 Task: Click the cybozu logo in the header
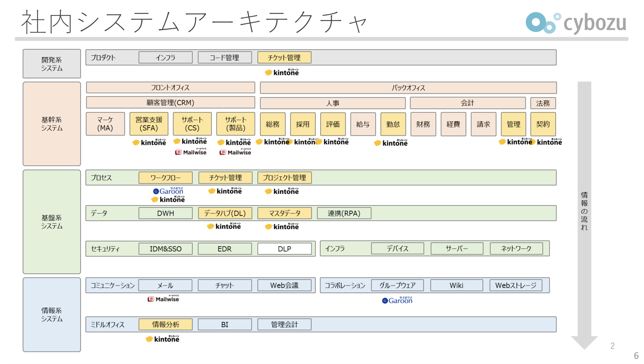[x=576, y=22]
